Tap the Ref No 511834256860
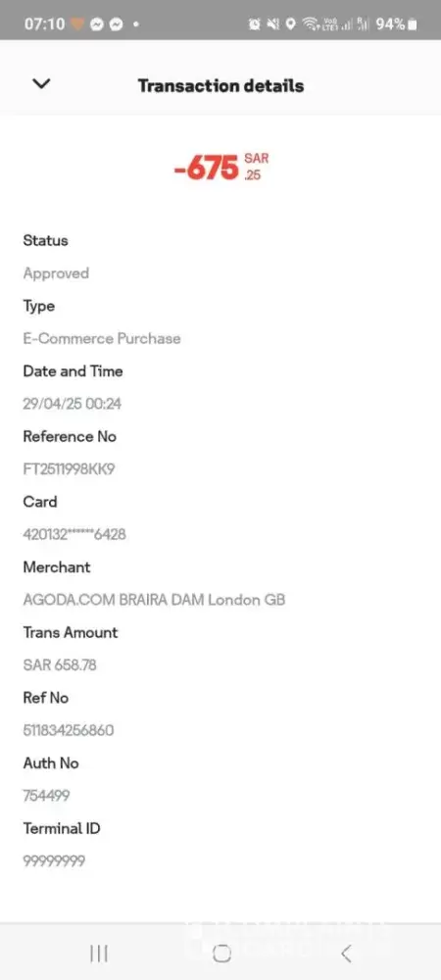Viewport: 441px width, 980px height. [68, 730]
